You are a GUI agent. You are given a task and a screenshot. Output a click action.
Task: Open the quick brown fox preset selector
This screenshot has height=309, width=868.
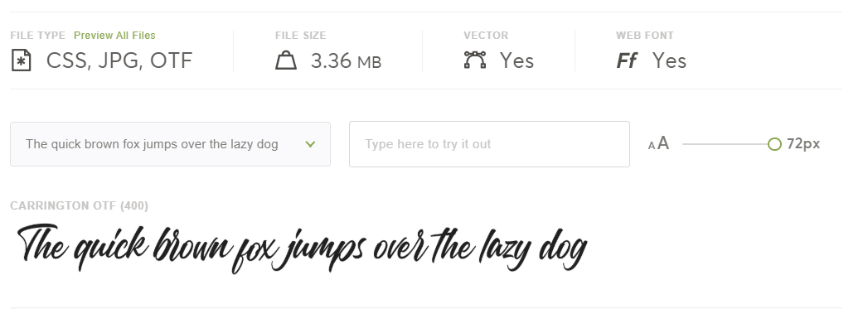click(171, 144)
